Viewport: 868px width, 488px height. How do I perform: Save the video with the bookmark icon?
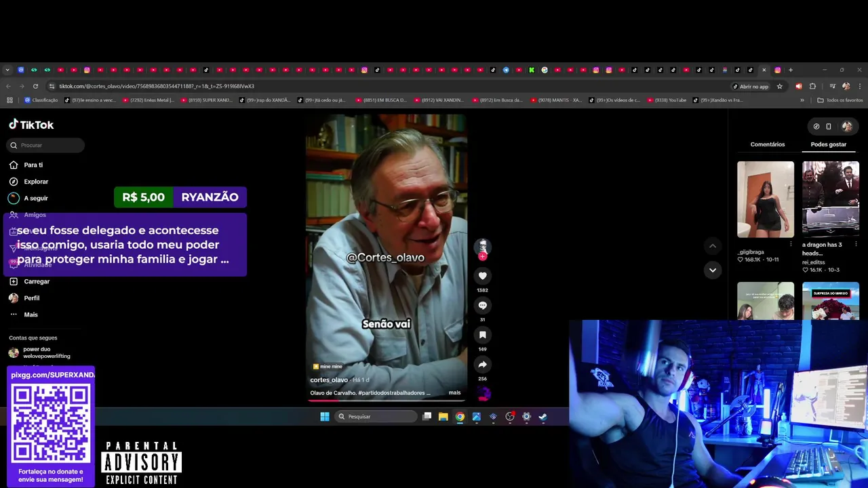pos(482,335)
